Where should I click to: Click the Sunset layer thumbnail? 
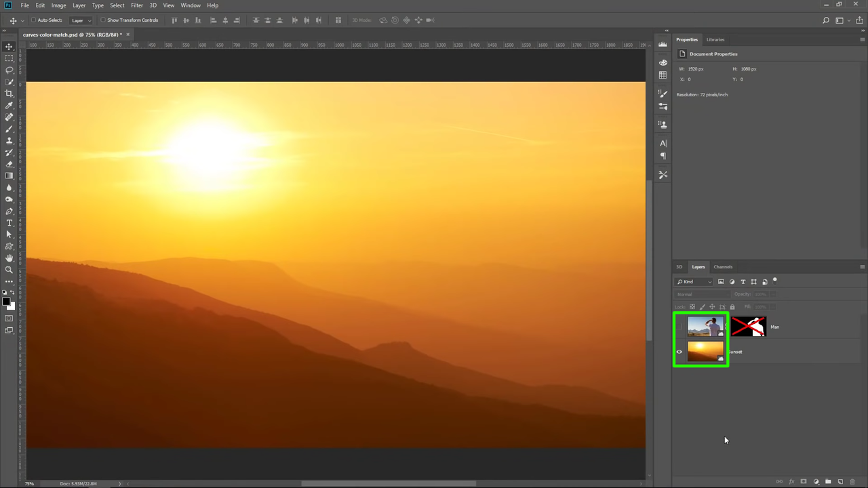coord(706,351)
